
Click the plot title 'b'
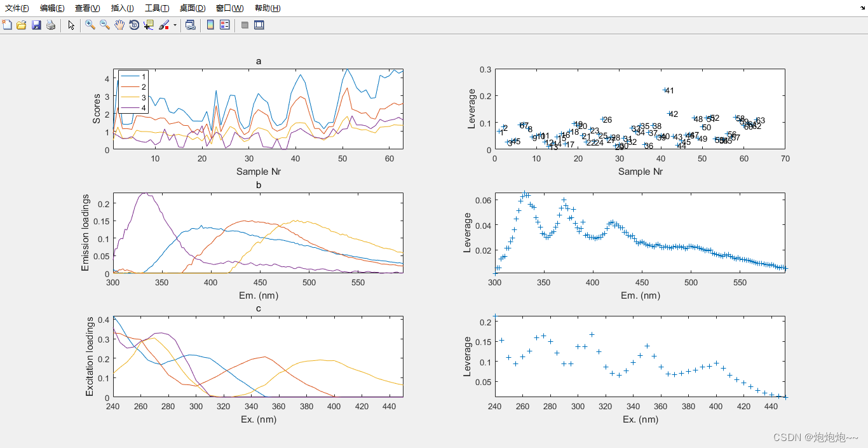click(x=259, y=186)
